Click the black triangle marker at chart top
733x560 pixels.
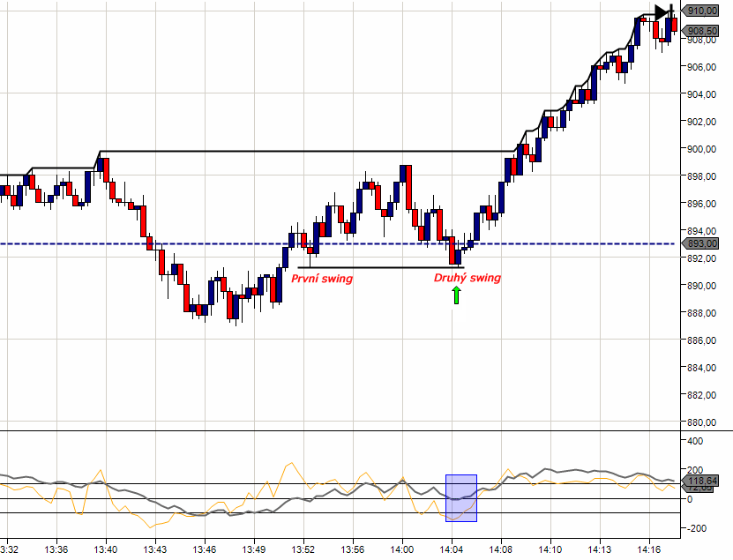click(x=661, y=12)
